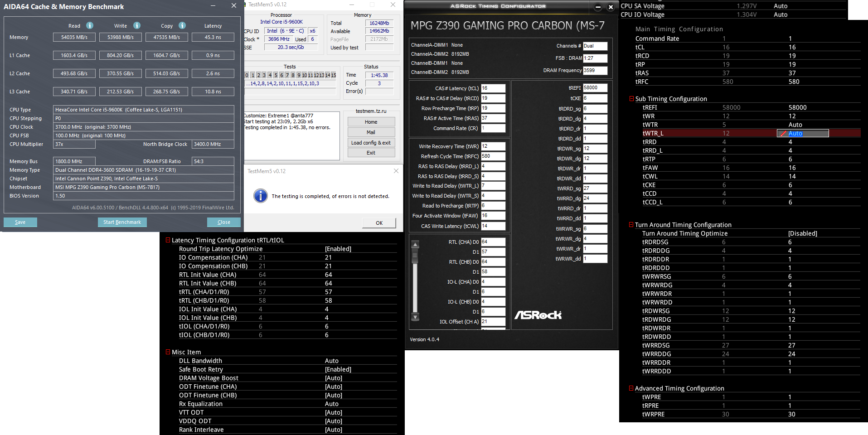Click the Refresh Cycle Time (tRFC) field
Screen dimensions: 868x435
point(493,156)
